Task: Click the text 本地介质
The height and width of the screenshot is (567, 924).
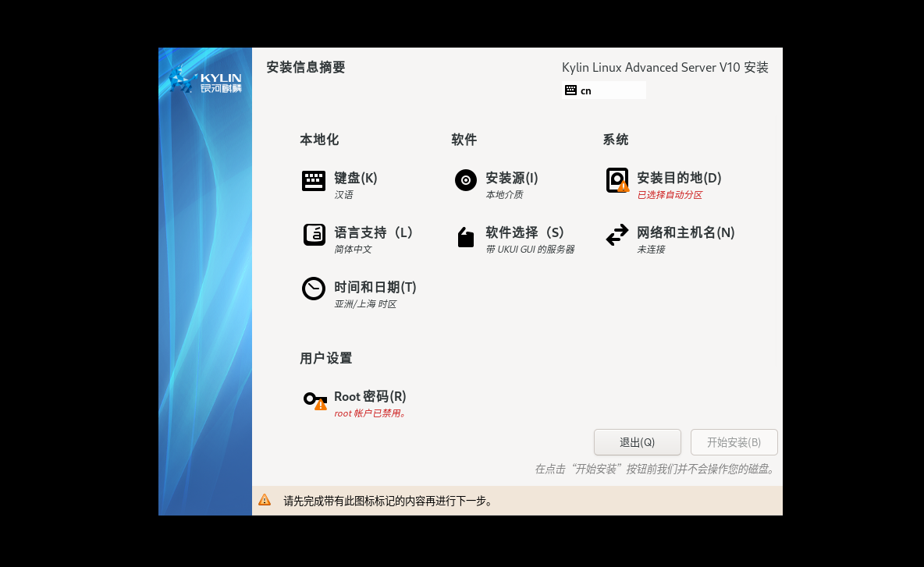Action: (504, 195)
